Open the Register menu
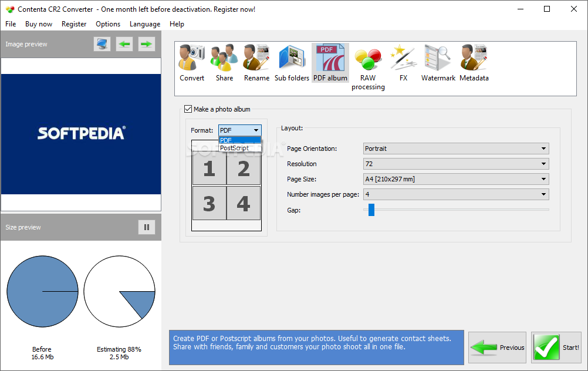 tap(74, 24)
